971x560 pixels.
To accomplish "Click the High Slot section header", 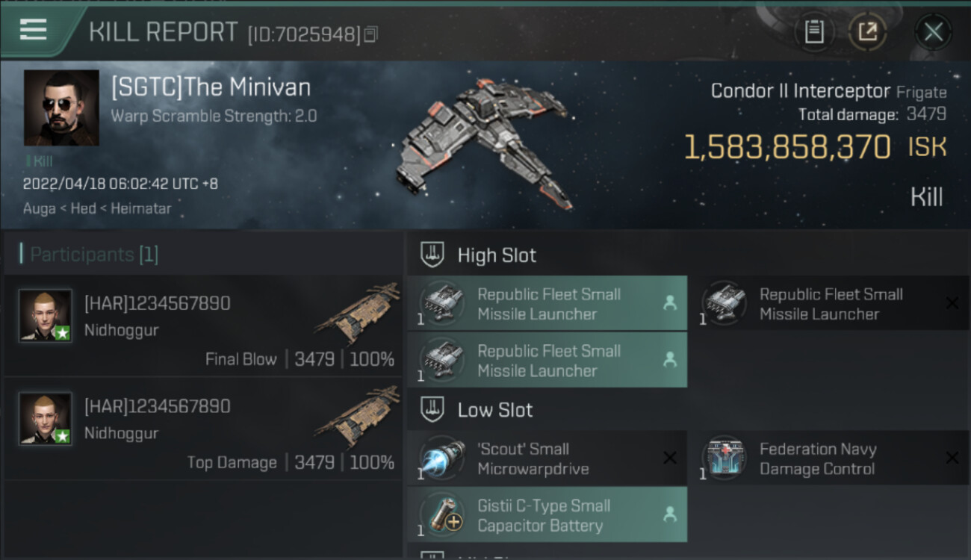I will point(497,255).
